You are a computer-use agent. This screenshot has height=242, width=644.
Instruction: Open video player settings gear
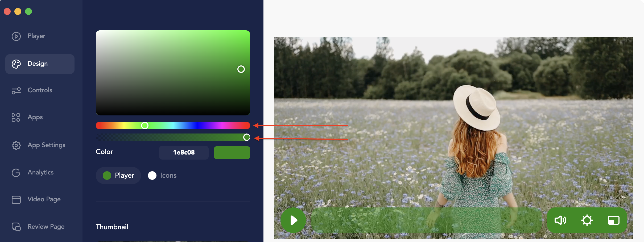click(x=587, y=220)
